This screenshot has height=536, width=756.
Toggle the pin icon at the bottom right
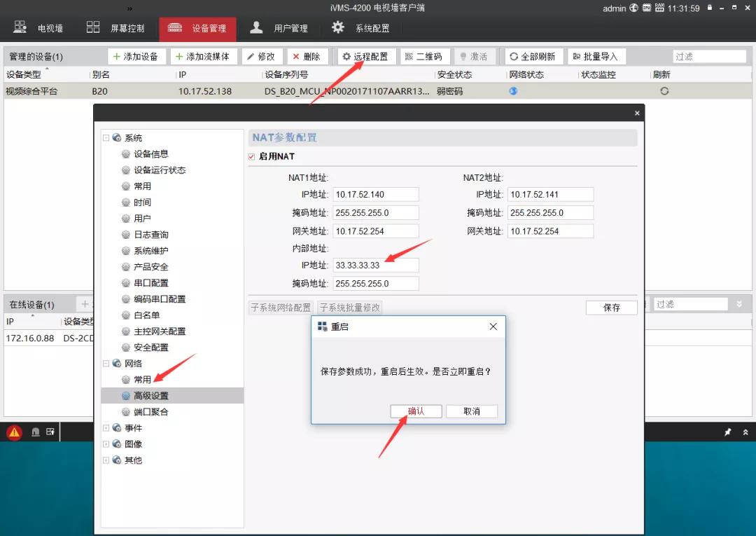(x=727, y=432)
